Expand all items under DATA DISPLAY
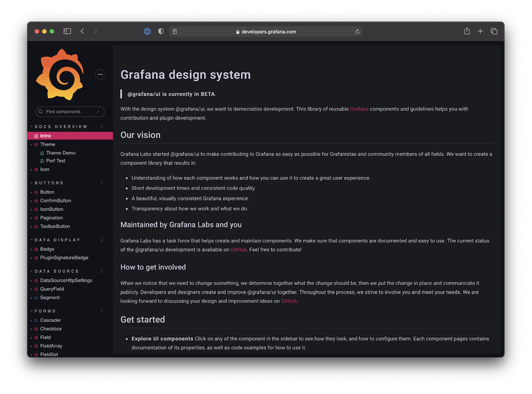This screenshot has height=394, width=532. click(x=102, y=240)
